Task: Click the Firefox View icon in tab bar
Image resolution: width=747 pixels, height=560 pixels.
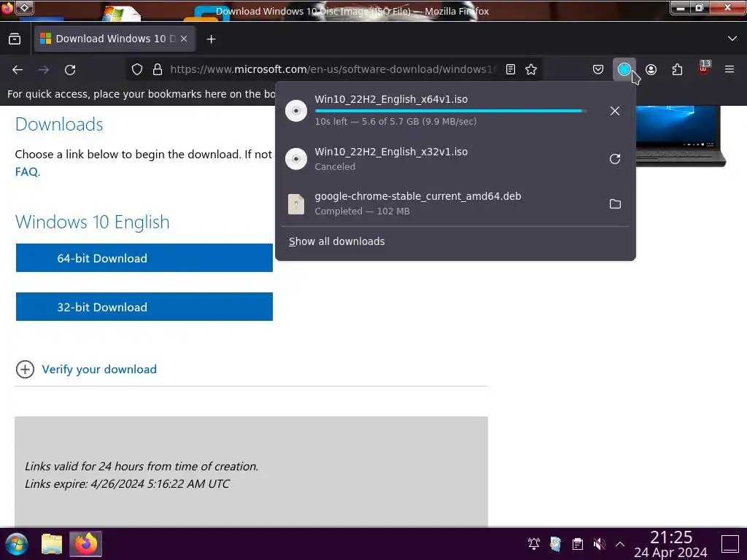Action: tap(15, 39)
